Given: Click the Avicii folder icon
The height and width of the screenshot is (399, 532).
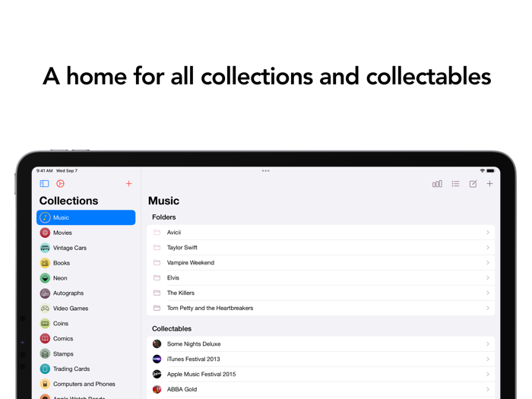Looking at the screenshot, I should [x=157, y=233].
